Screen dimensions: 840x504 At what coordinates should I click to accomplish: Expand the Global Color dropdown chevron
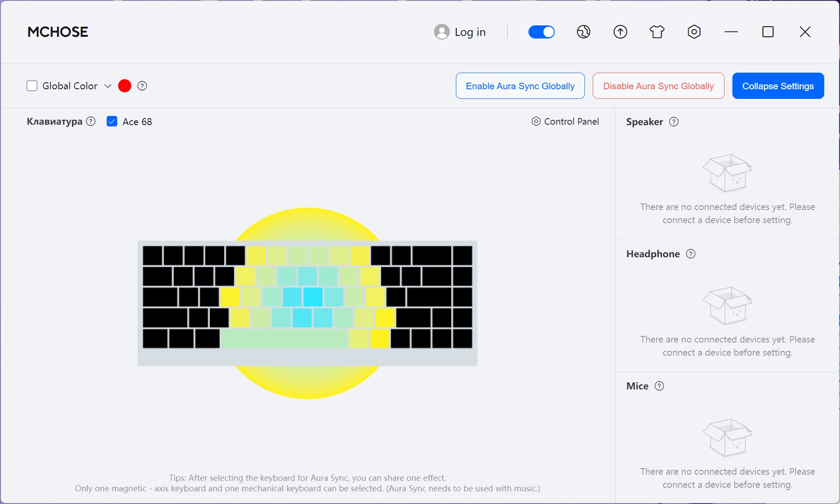click(x=108, y=86)
